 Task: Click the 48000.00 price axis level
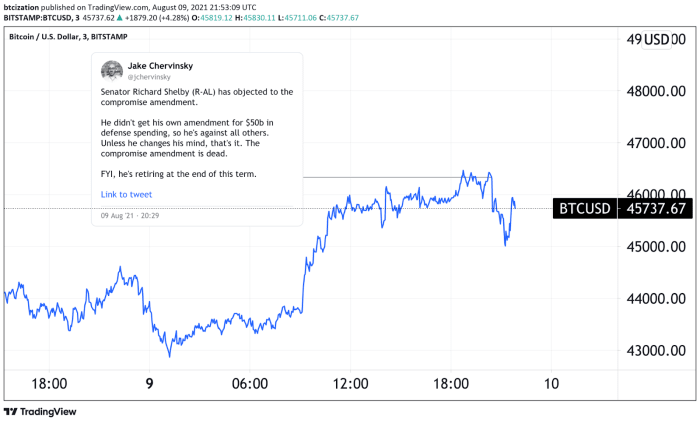point(655,91)
